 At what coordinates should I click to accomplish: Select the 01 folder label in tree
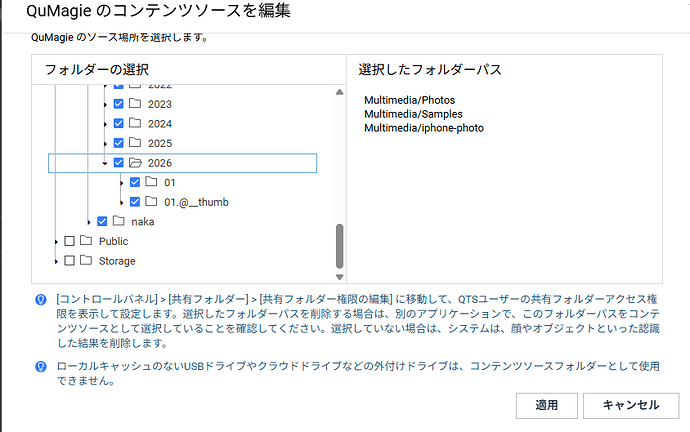170,182
